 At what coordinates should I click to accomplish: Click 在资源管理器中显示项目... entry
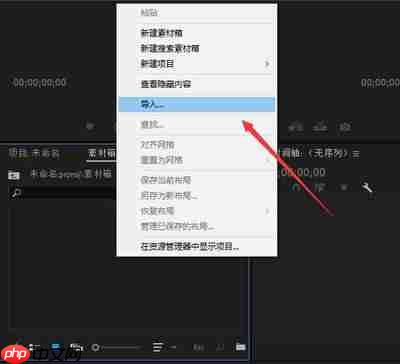197,247
